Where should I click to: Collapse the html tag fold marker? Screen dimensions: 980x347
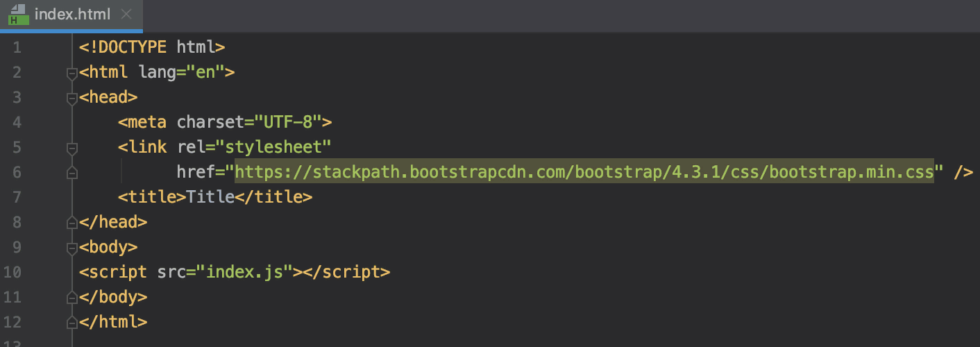(x=71, y=73)
